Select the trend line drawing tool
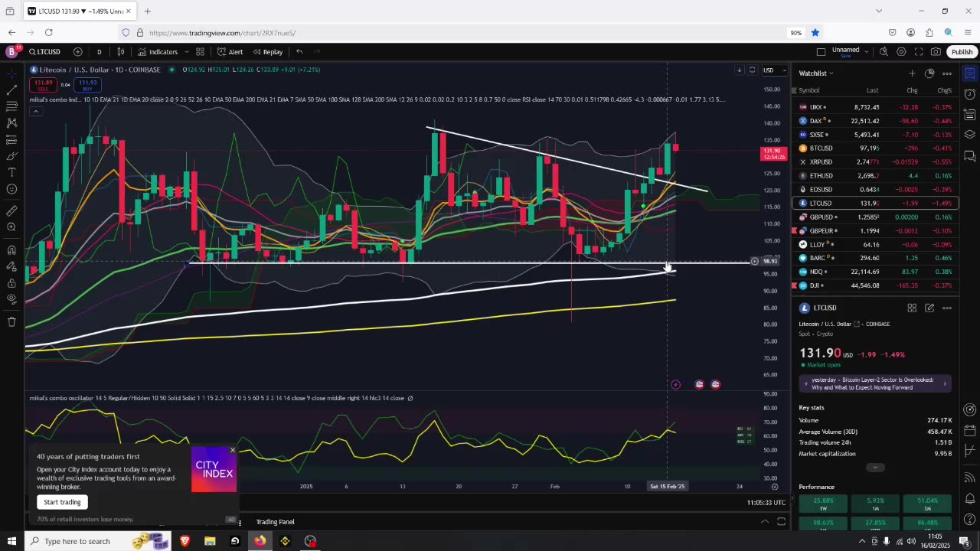This screenshot has height=551, width=980. (x=11, y=90)
